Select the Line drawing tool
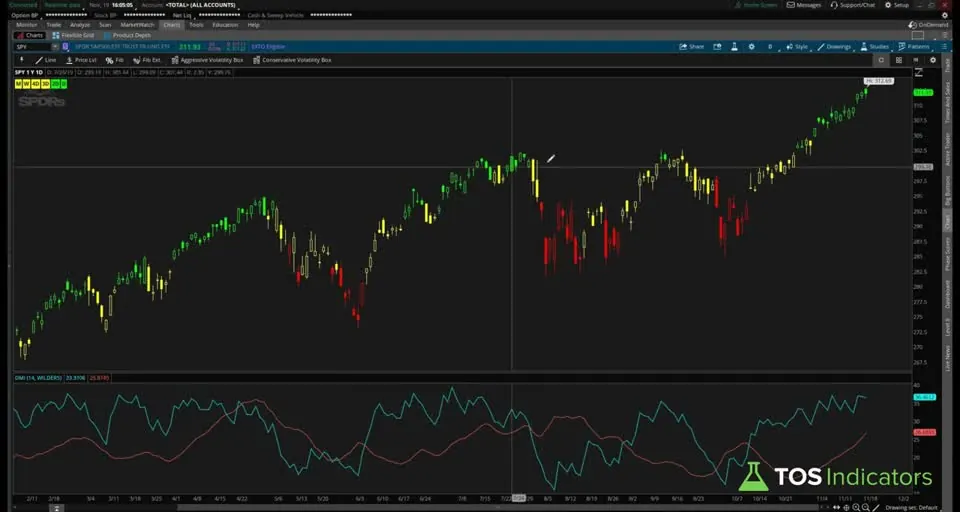The image size is (960, 512). tap(45, 60)
